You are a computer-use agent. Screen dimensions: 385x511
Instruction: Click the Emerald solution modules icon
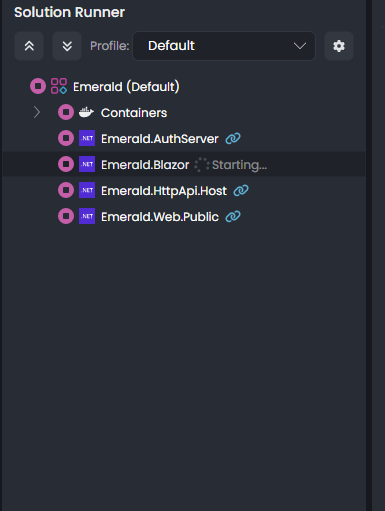coord(59,86)
